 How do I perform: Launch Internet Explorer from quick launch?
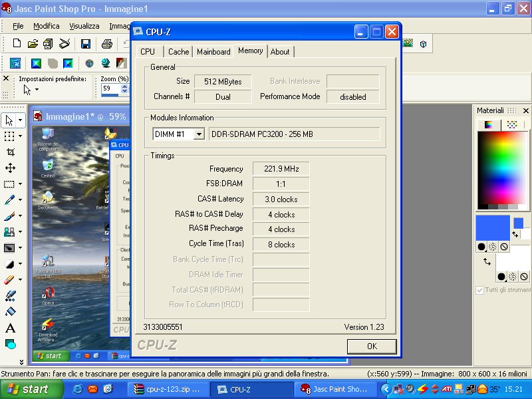point(77,389)
